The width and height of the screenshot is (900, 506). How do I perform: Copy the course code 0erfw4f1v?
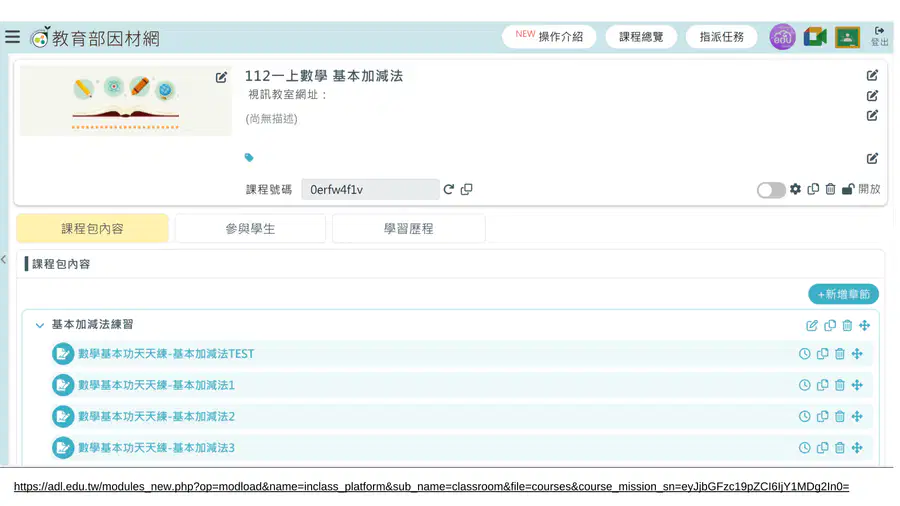(x=467, y=189)
